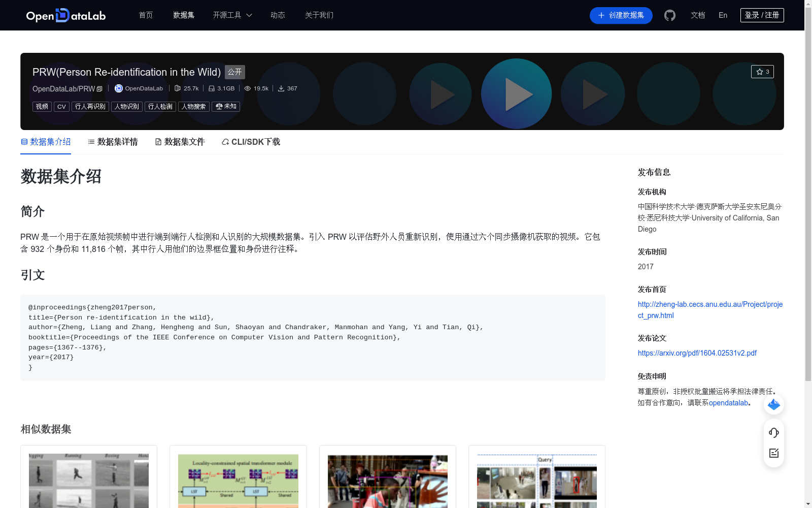The width and height of the screenshot is (812, 508).
Task: Open the first similar dataset thumbnail with running figures
Action: coord(89,481)
